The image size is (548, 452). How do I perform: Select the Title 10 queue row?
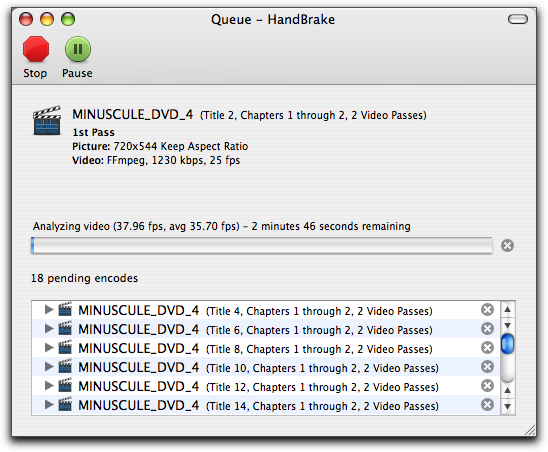click(266, 366)
